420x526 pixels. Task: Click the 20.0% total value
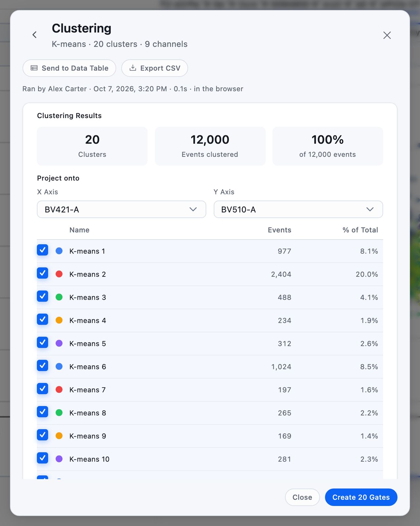coord(367,274)
